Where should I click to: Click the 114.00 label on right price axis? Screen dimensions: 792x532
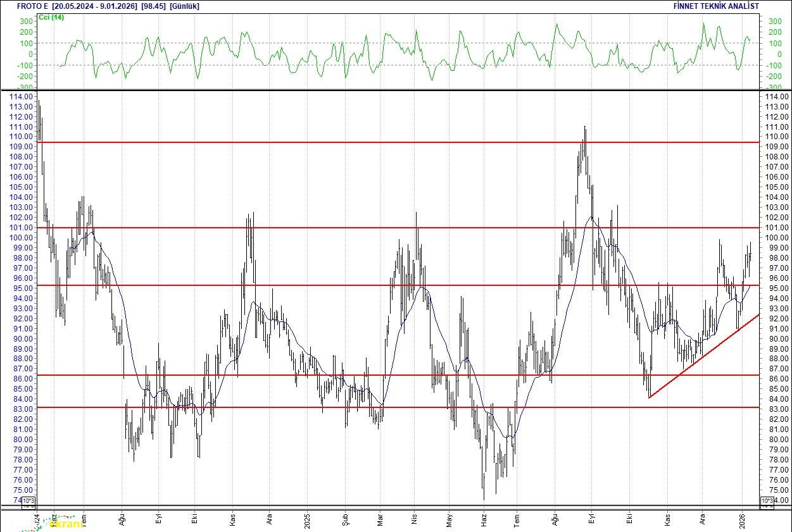click(776, 96)
